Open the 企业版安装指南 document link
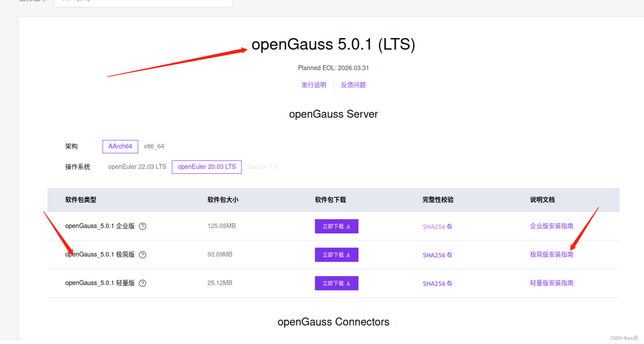644x344 pixels. click(552, 226)
